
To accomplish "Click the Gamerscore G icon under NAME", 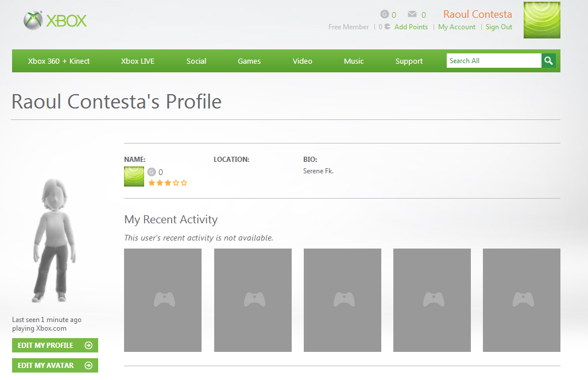I will pos(152,172).
